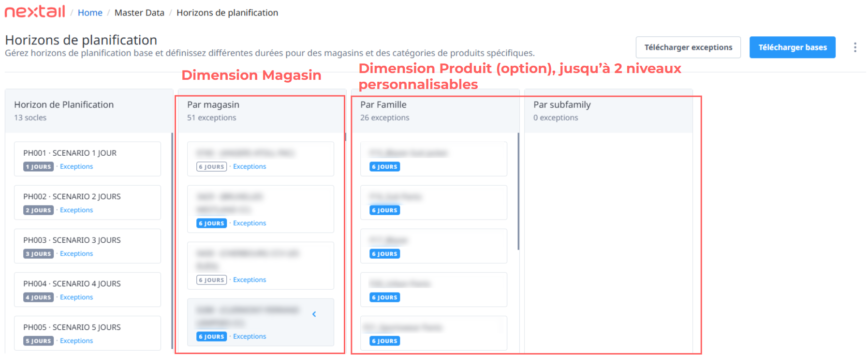
Task: Click scrollbar of Par Famille column
Action: click(x=518, y=191)
